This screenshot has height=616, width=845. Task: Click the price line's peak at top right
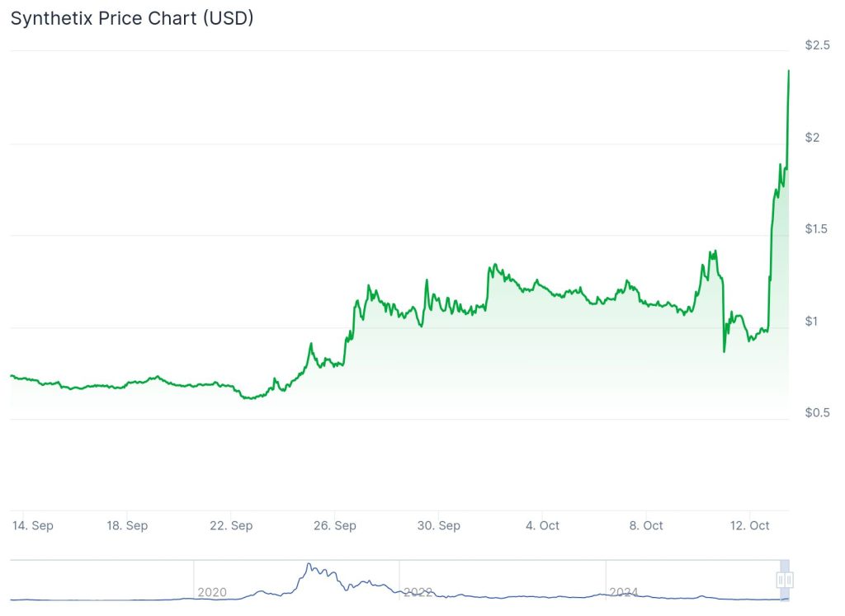pyautogui.click(x=789, y=72)
